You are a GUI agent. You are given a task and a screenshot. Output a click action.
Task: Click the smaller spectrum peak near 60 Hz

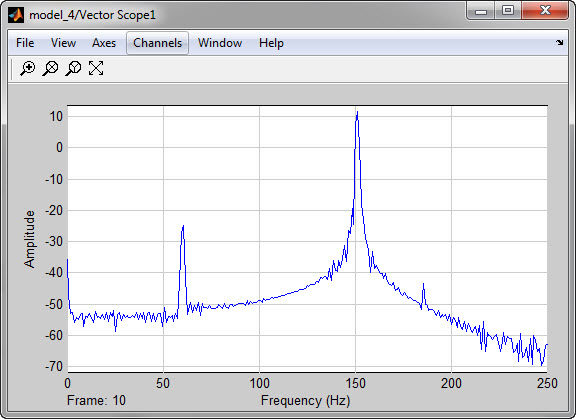[x=183, y=228]
